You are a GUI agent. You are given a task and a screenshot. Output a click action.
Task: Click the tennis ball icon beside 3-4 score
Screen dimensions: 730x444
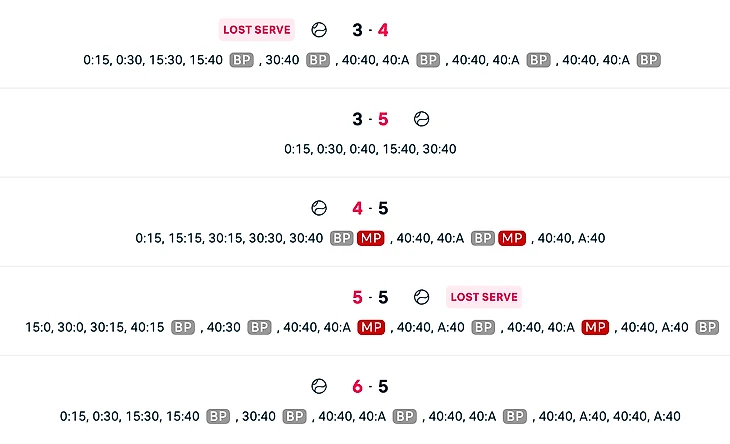pos(319,30)
